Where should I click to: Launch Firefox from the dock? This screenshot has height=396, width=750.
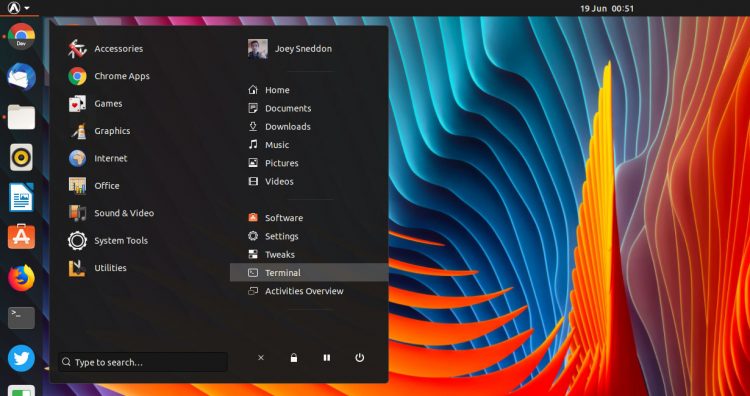21,277
